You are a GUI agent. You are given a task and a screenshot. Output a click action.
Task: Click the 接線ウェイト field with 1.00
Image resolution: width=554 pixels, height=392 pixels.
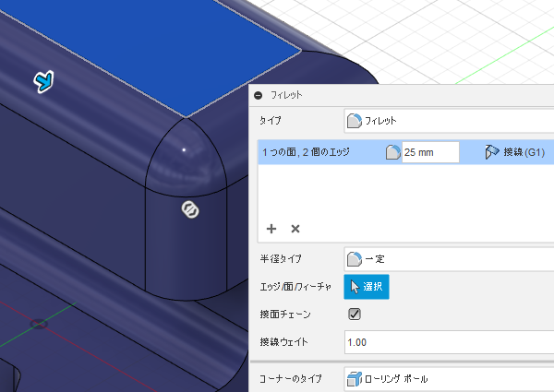coord(449,342)
